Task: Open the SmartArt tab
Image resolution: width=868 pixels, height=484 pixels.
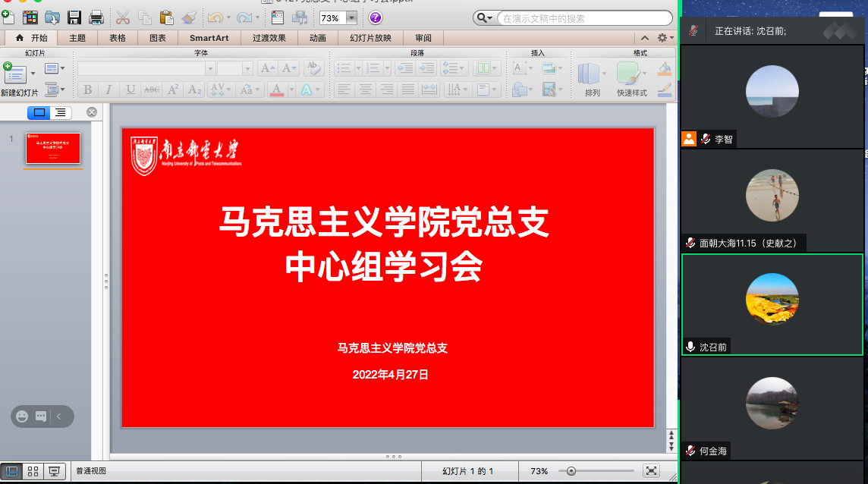Action: (209, 38)
